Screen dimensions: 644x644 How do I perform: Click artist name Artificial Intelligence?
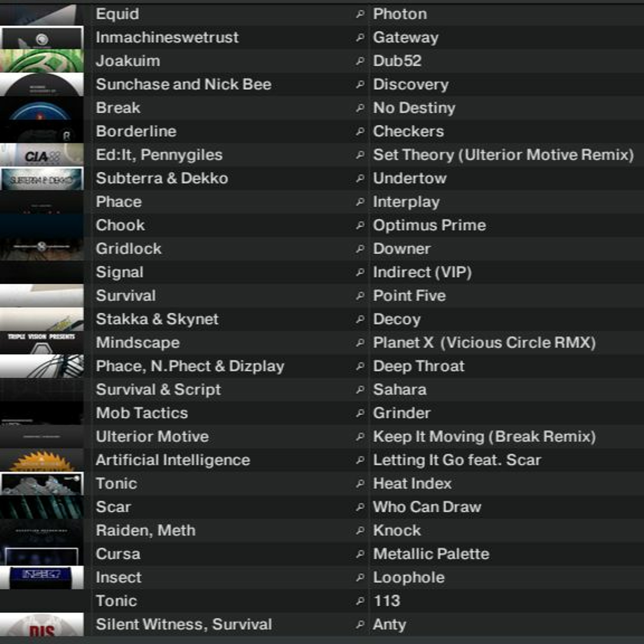pyautogui.click(x=173, y=460)
